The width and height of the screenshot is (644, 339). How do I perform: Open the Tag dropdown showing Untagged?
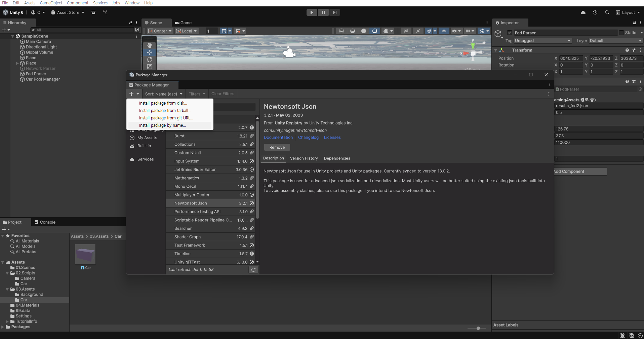(x=542, y=41)
